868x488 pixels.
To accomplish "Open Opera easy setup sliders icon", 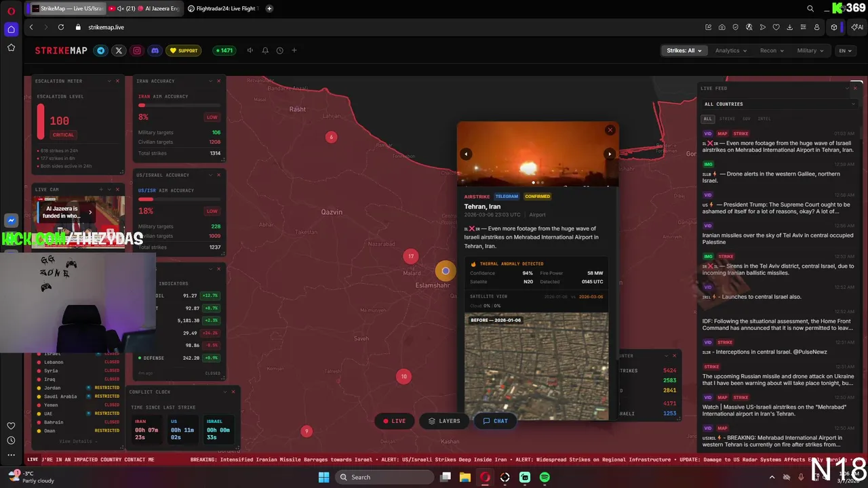I will click(x=803, y=27).
